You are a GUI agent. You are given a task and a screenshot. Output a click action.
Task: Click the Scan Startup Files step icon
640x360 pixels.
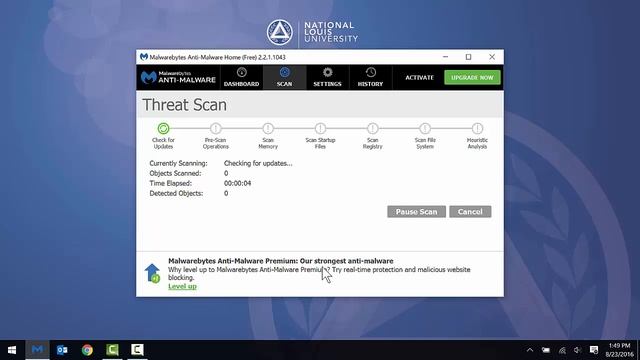(x=320, y=129)
